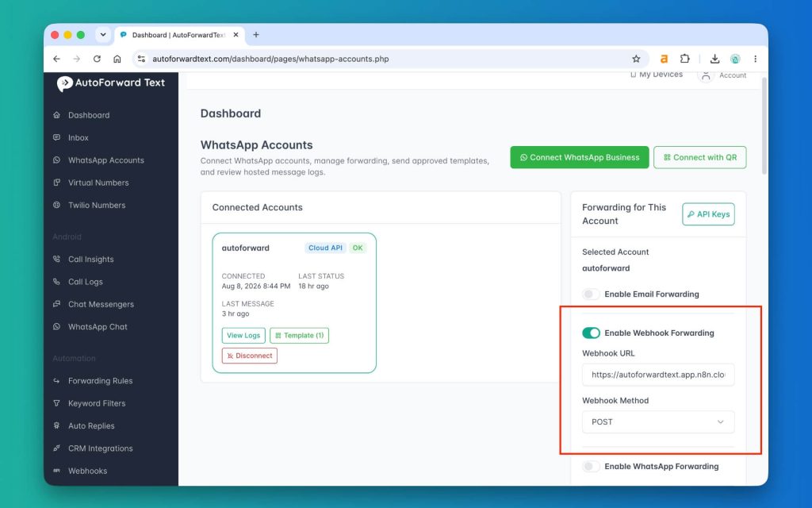Click the browser profile avatar icon
The height and width of the screenshot is (508, 812).
click(735, 59)
